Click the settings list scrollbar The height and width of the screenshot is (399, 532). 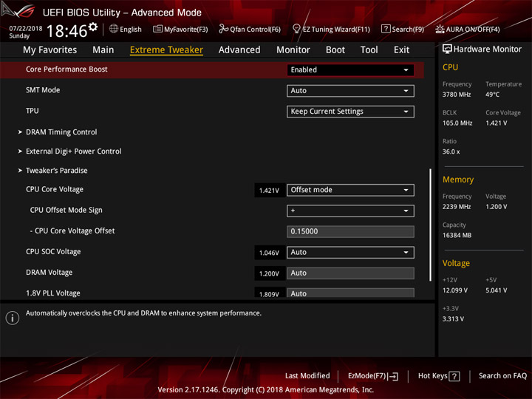tap(430, 225)
